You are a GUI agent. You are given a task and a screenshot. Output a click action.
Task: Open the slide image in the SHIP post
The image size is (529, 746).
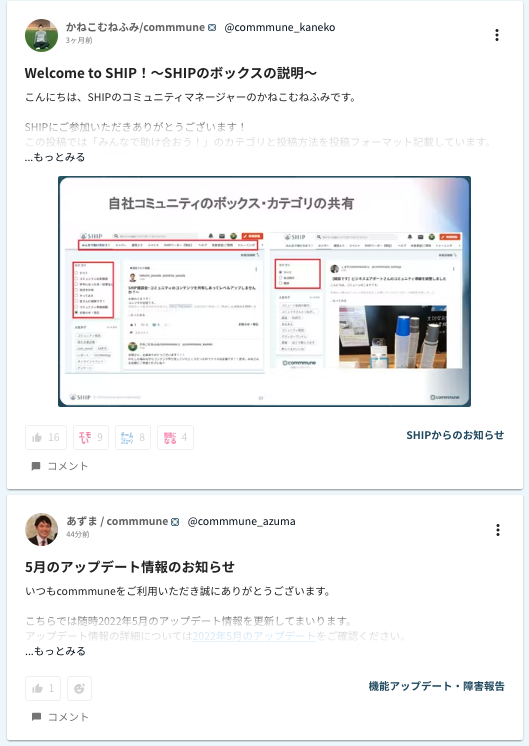(264, 291)
